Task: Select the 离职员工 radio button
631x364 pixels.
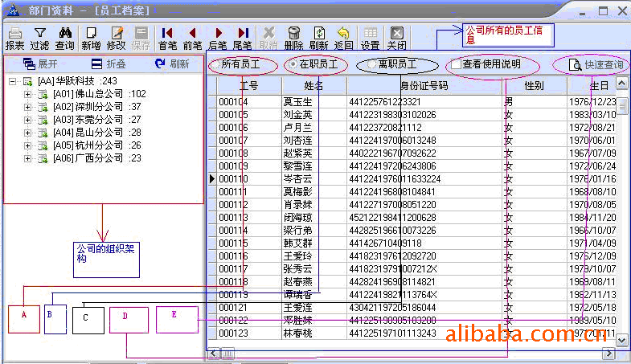Action: tap(371, 64)
